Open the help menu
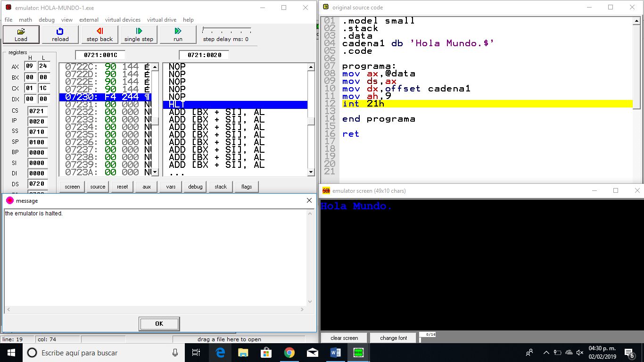Viewport: 644px width, 362px height. click(188, 20)
